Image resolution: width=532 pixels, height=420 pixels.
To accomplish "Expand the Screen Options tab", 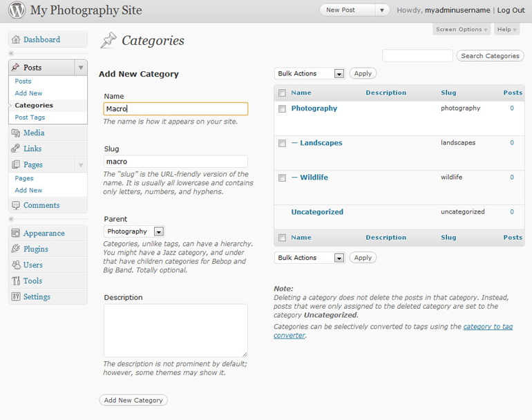I will click(x=462, y=30).
